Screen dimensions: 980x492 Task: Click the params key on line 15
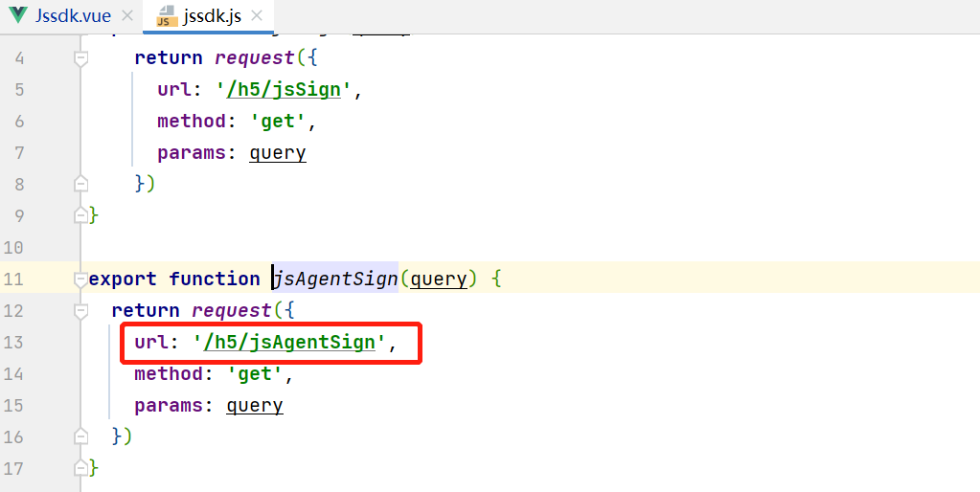click(x=169, y=406)
